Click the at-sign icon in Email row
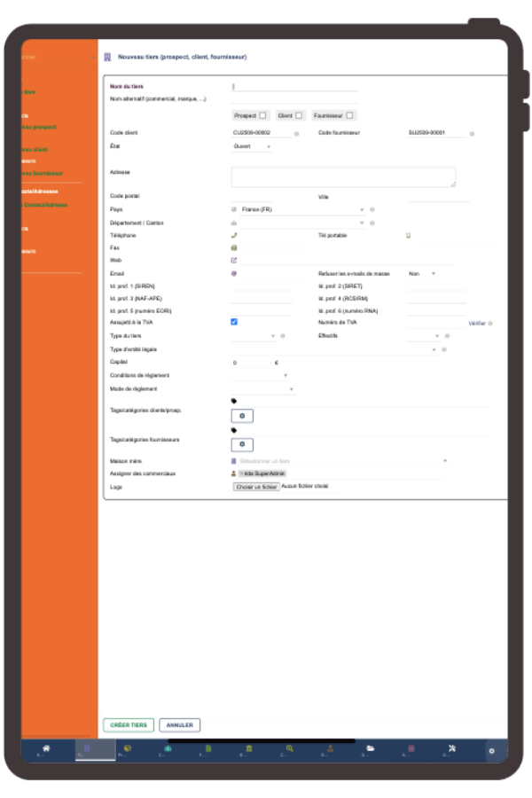532x798 pixels. point(234,274)
